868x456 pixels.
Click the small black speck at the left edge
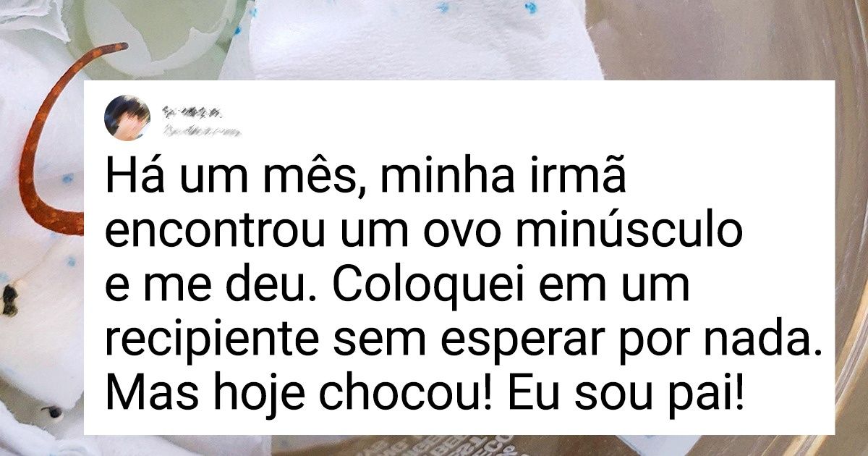pos(9,300)
